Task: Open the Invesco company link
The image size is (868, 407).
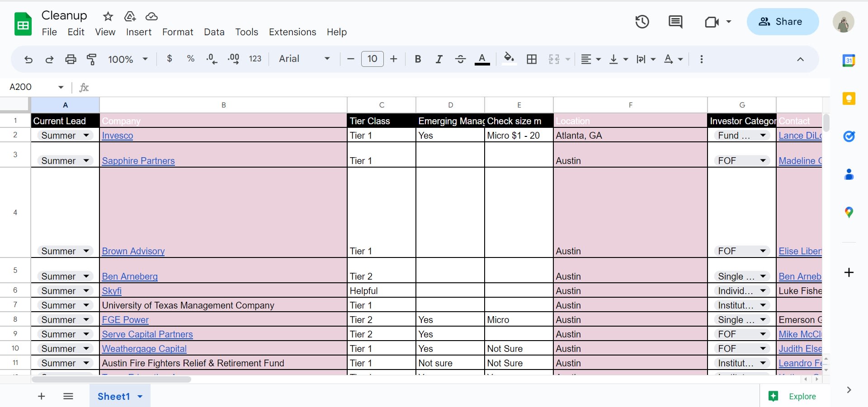Action: (118, 136)
